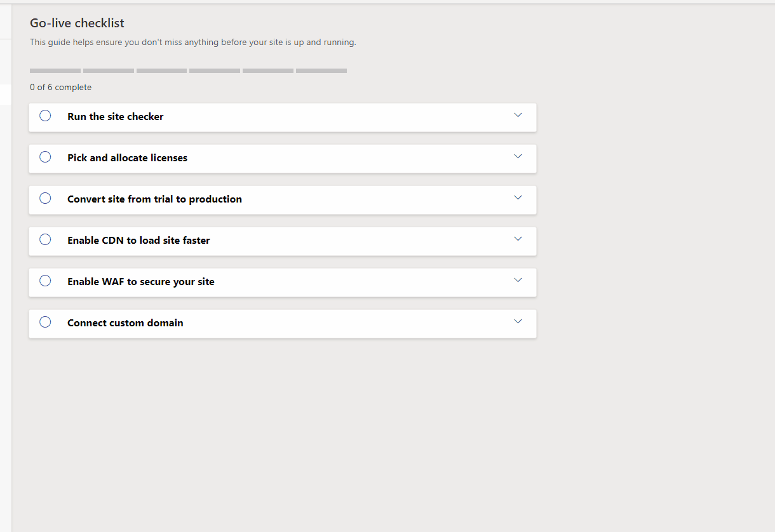Viewport: 775px width, 532px height.
Task: Mark Run the site checker complete
Action: [45, 116]
